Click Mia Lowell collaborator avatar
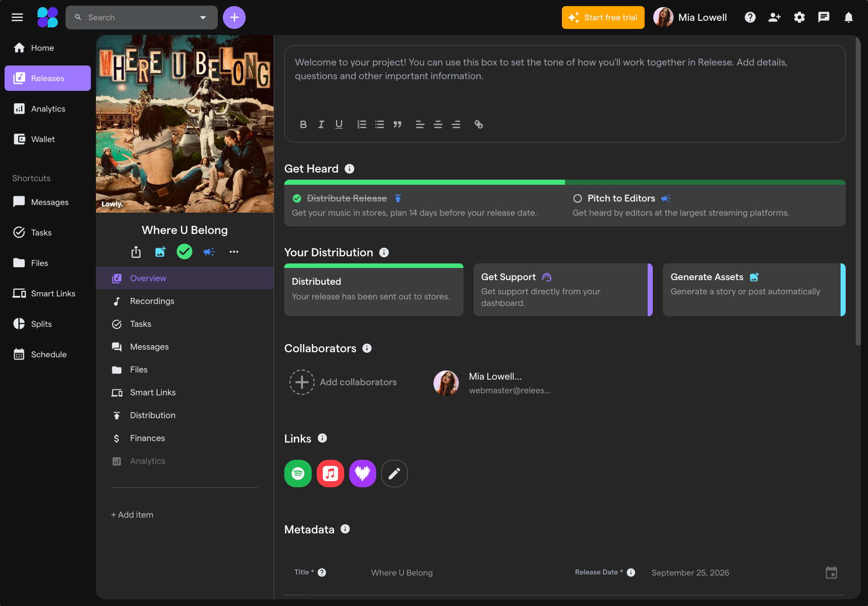Screen dimensions: 868x606 pyautogui.click(x=446, y=383)
